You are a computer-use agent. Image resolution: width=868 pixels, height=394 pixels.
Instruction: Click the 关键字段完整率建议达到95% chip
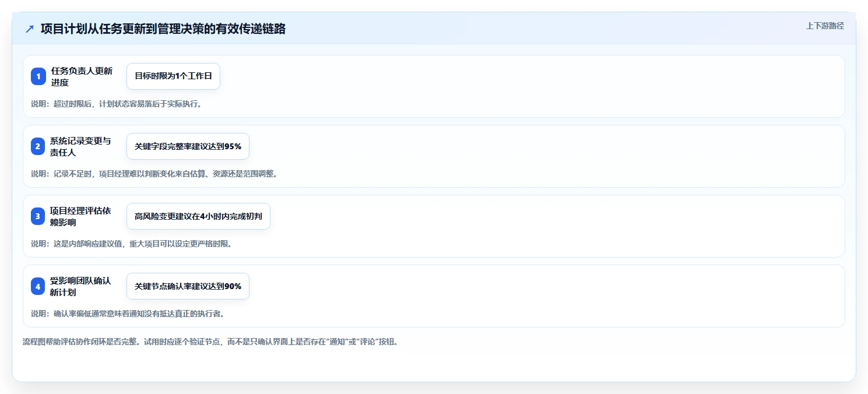coord(188,146)
